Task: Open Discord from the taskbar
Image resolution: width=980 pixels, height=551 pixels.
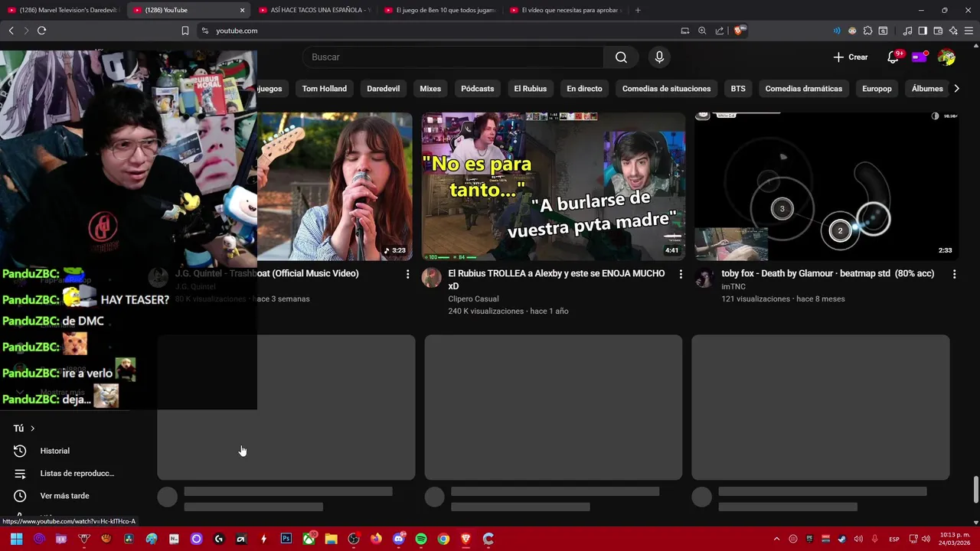Action: click(x=398, y=539)
